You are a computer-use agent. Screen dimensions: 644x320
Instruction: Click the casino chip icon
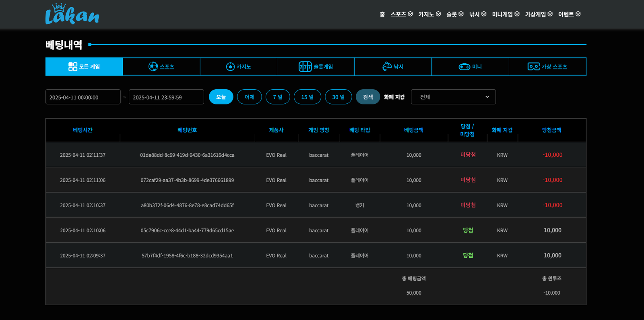pyautogui.click(x=230, y=67)
